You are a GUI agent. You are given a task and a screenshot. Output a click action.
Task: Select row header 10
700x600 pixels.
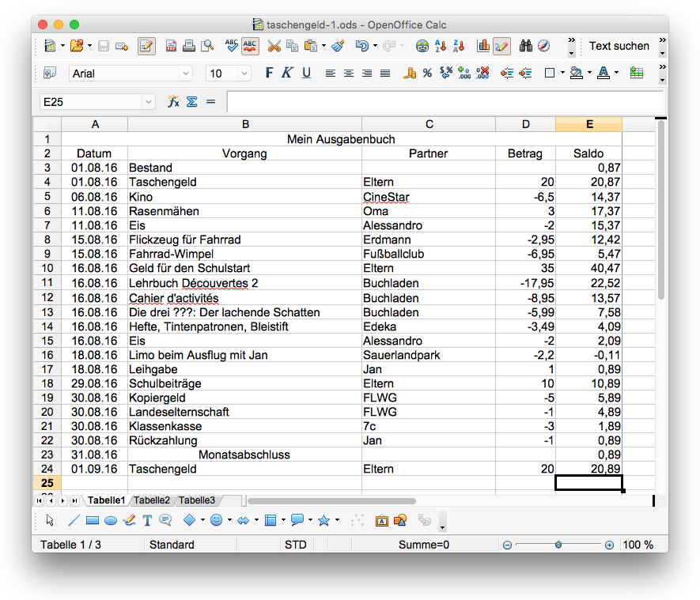[47, 268]
